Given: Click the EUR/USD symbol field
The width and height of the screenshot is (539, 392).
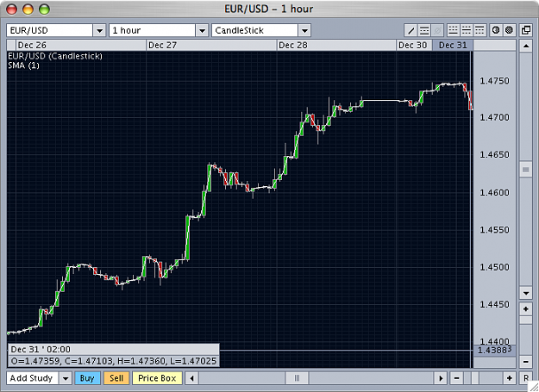Looking at the screenshot, I should tap(49, 30).
